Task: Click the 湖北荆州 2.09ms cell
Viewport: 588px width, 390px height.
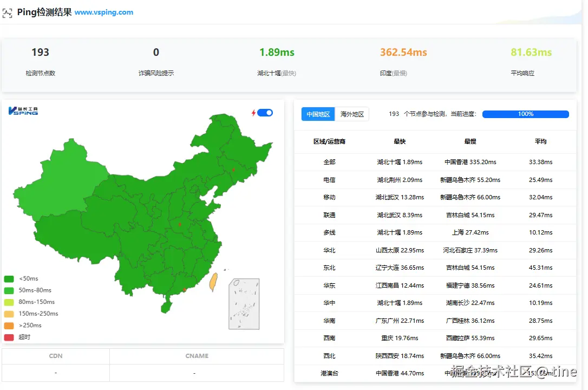Action: (400, 180)
